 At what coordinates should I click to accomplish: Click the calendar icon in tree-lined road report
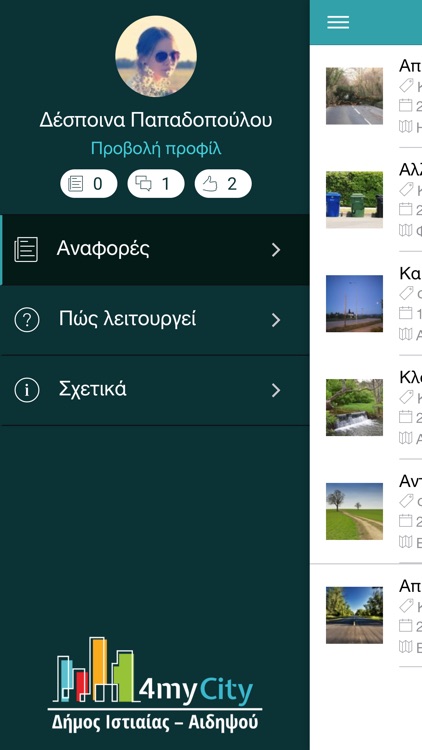pyautogui.click(x=406, y=625)
